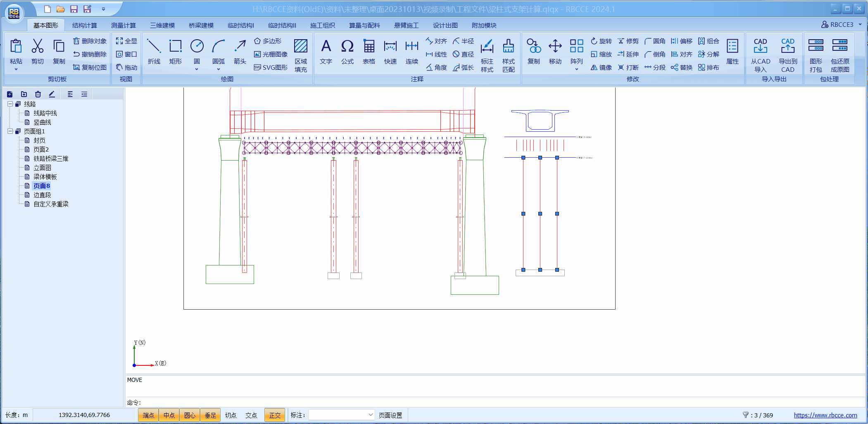Switch to the 结构计算 ribbon tab
Viewport: 868px width, 424px height.
click(84, 25)
